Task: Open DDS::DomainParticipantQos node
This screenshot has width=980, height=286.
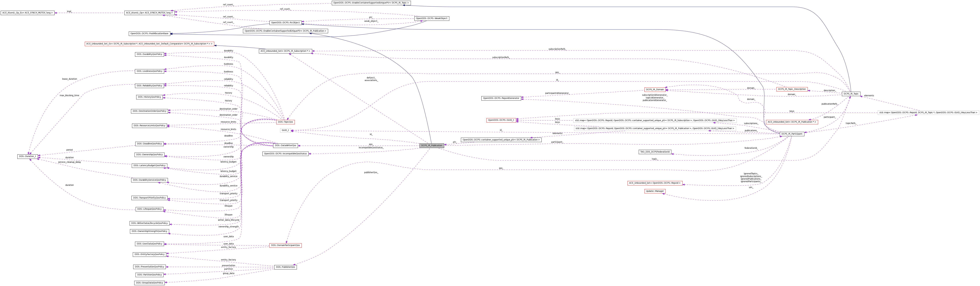Action: point(285,245)
